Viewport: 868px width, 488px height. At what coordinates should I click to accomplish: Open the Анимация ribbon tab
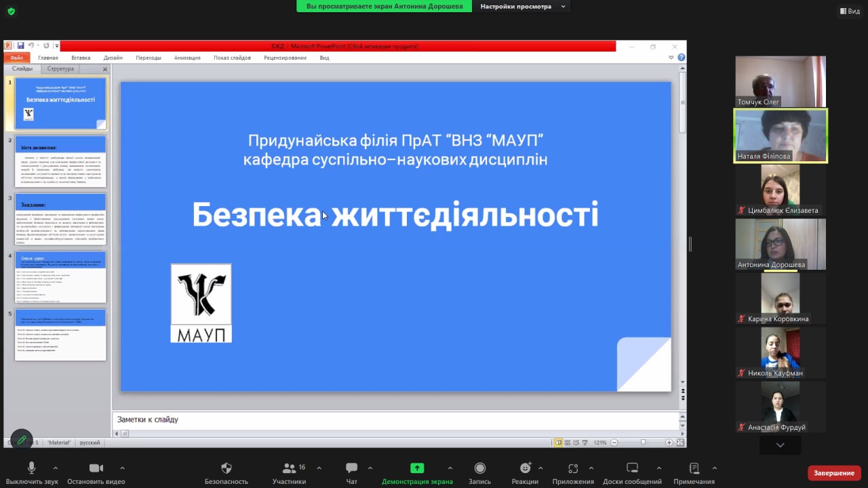tap(187, 58)
